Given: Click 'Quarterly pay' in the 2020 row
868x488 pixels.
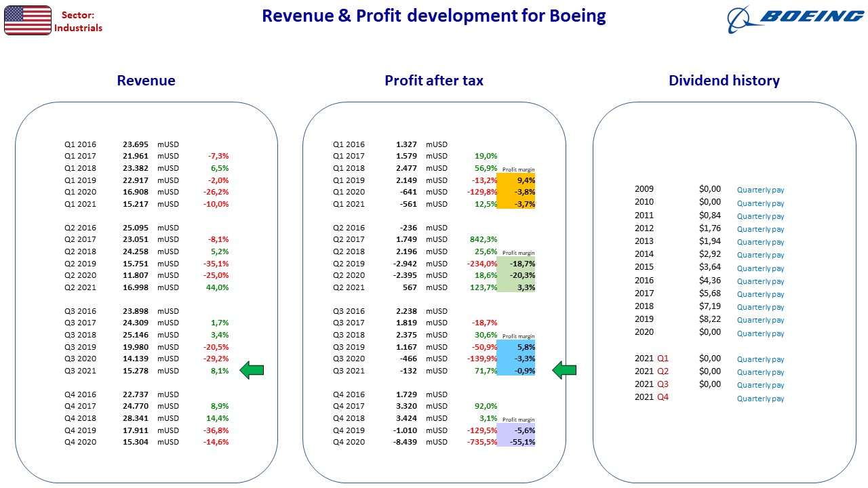Looking at the screenshot, I should 761,333.
